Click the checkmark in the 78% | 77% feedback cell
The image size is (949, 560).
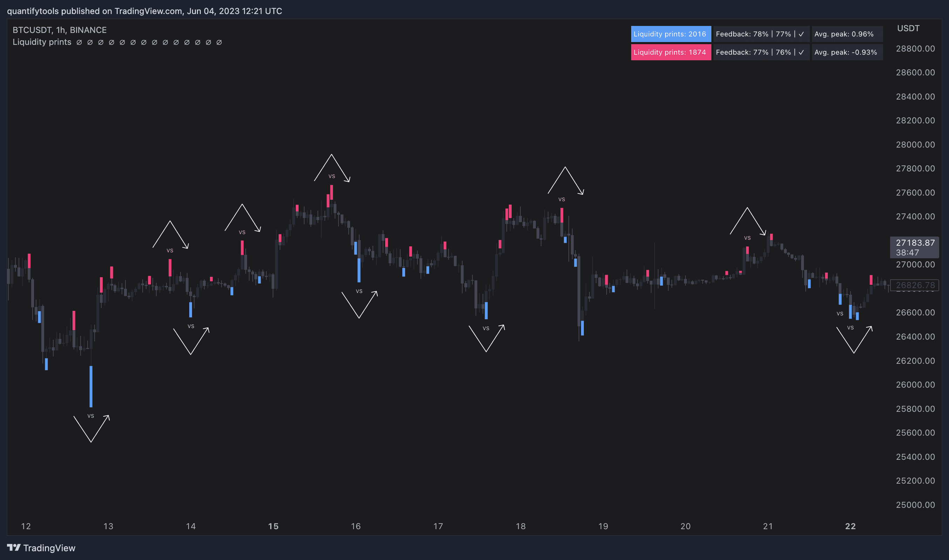pos(801,34)
